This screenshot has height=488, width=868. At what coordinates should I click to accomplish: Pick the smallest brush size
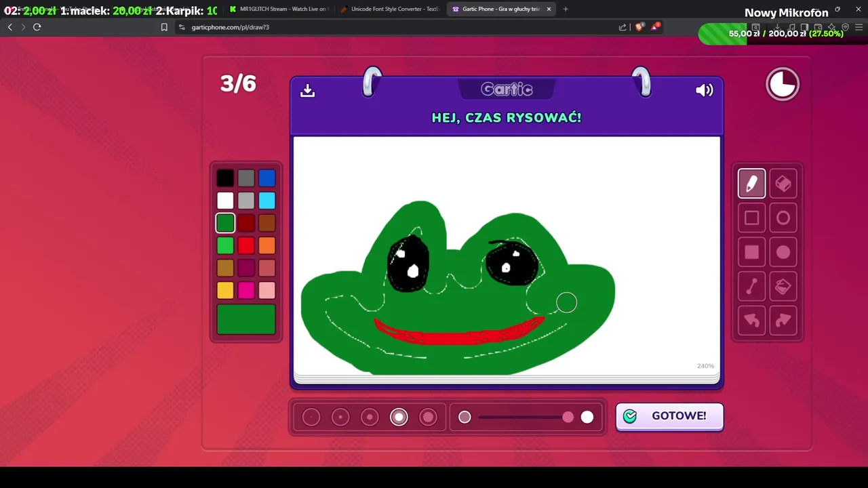pos(311,417)
